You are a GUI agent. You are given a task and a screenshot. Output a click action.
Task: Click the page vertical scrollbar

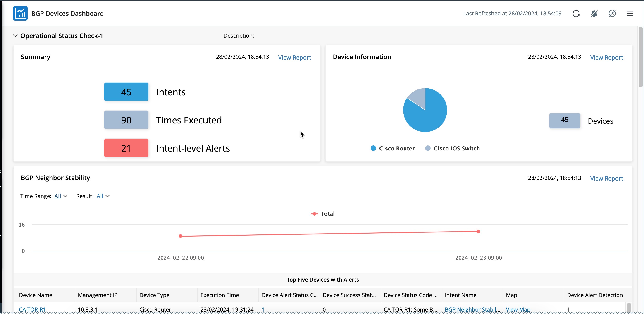641,58
